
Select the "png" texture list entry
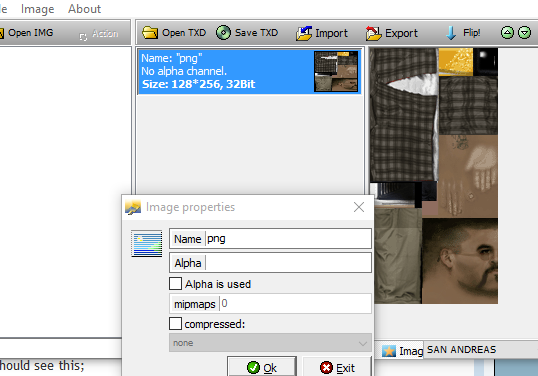point(249,71)
